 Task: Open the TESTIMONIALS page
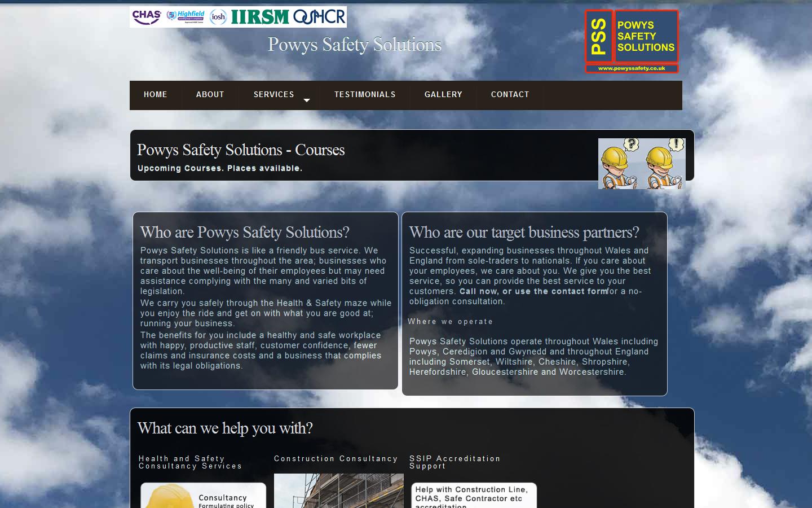click(x=365, y=95)
